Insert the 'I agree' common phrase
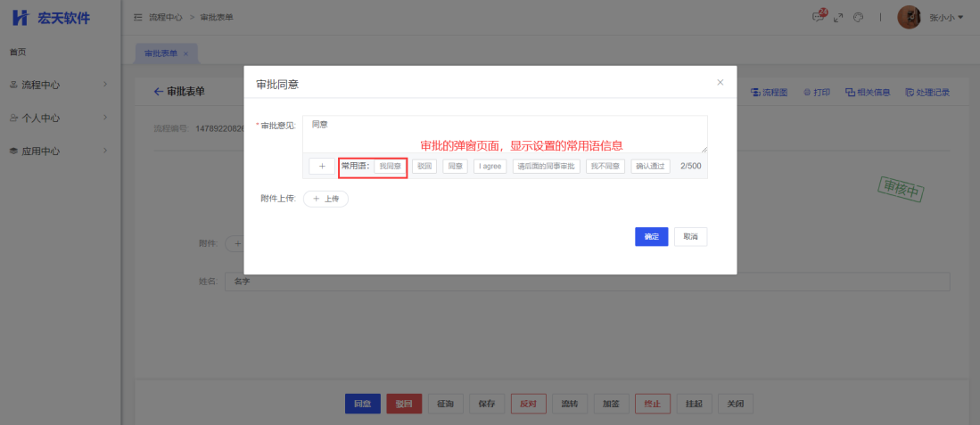This screenshot has height=425, width=980. tap(490, 167)
